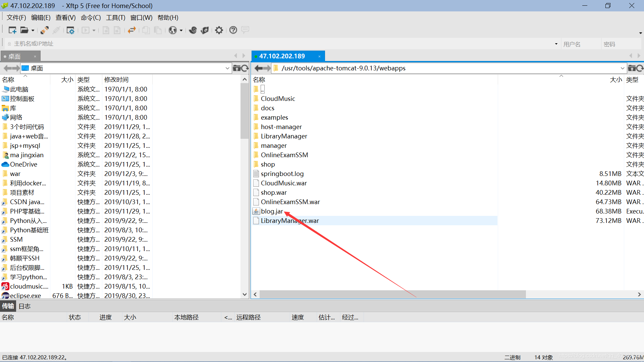Screen dimensions: 644x362
Task: Select the CloudMusic folder
Action: tap(278, 99)
